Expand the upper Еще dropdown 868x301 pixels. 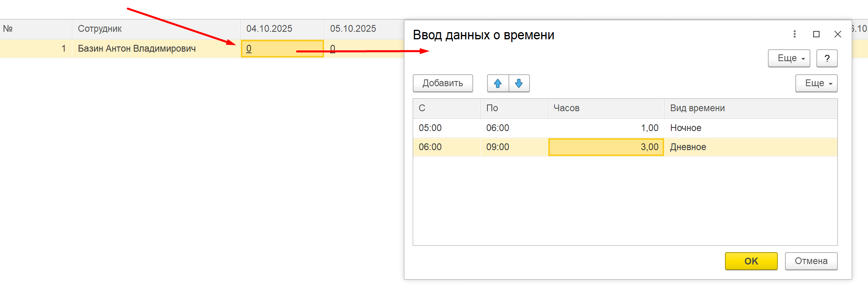click(x=789, y=58)
